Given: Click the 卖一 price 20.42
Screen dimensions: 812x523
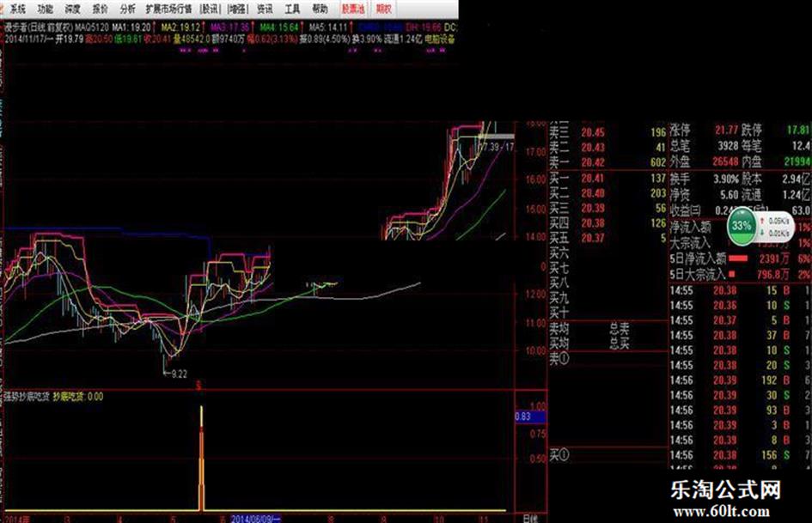Looking at the screenshot, I should [x=592, y=162].
